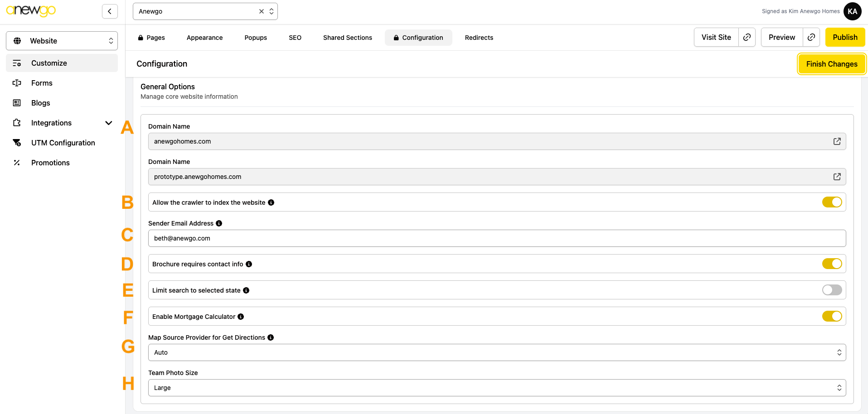The image size is (868, 414).
Task: Click the Finish Changes button
Action: (831, 64)
